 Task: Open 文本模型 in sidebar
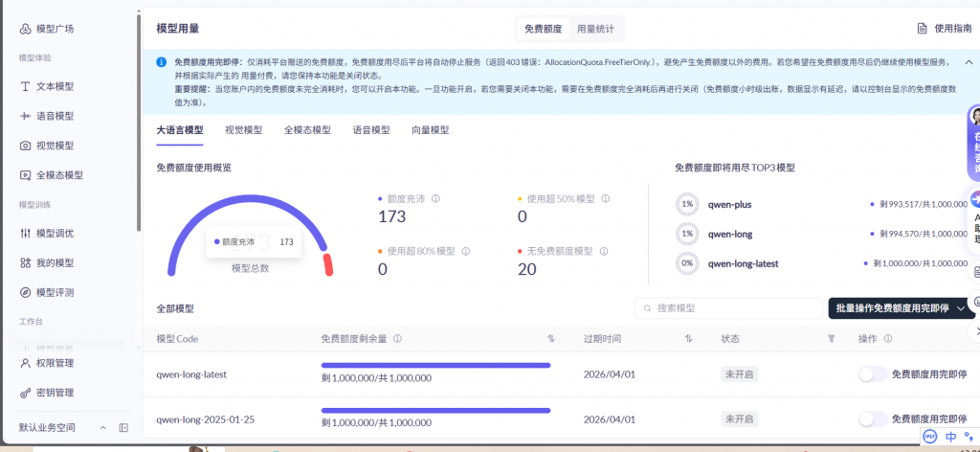48,86
